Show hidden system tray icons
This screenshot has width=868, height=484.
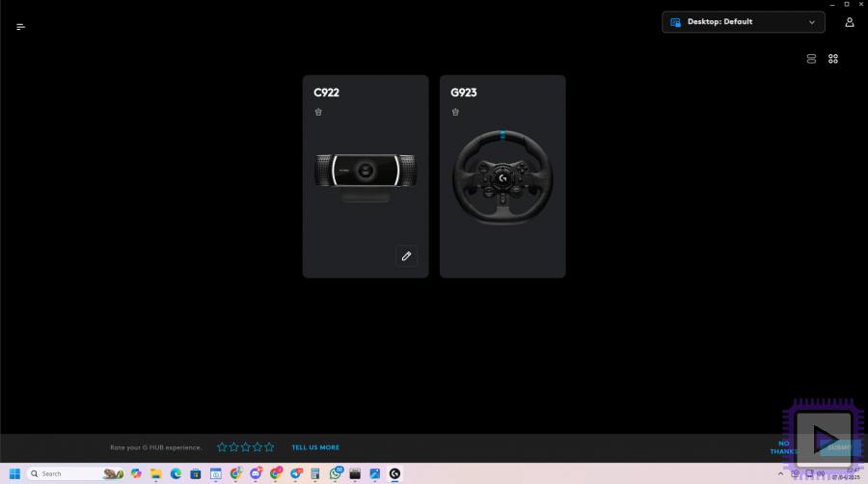click(x=780, y=474)
